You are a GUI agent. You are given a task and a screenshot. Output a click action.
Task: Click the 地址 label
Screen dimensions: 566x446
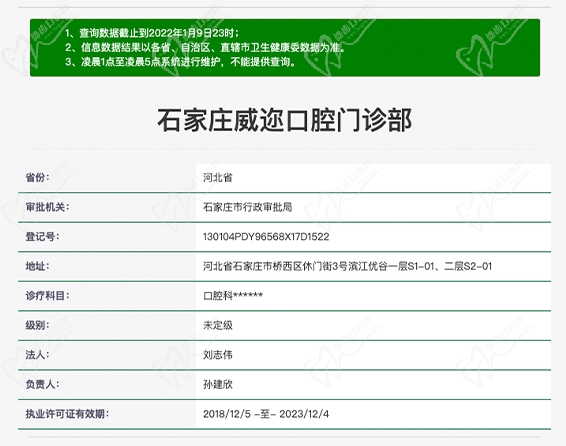[x=37, y=266]
